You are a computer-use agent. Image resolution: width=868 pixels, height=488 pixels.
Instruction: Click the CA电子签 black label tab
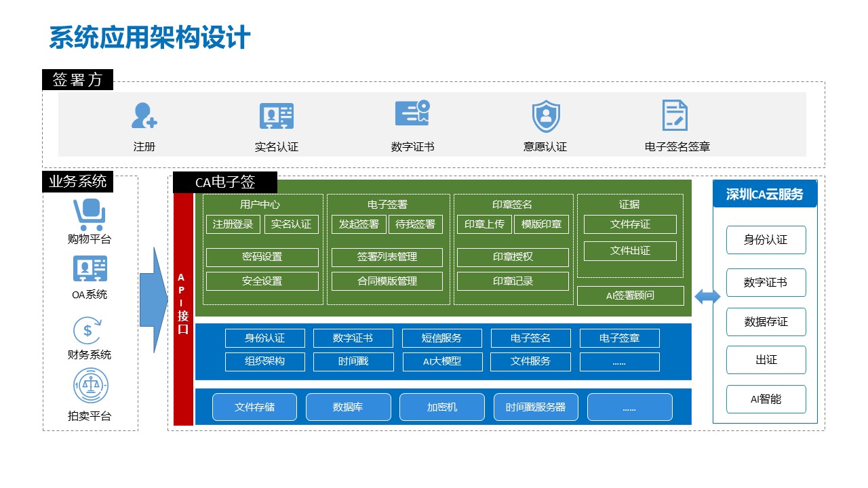[x=225, y=182]
